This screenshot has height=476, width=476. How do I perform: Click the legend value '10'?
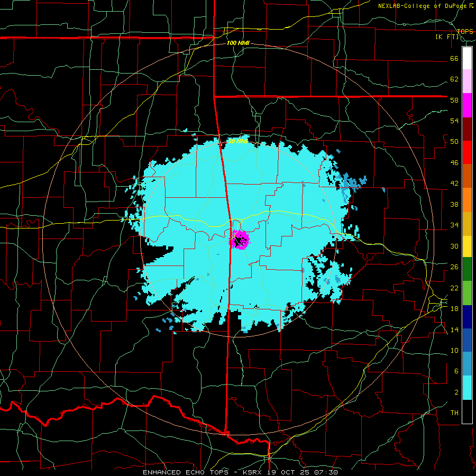point(454,351)
